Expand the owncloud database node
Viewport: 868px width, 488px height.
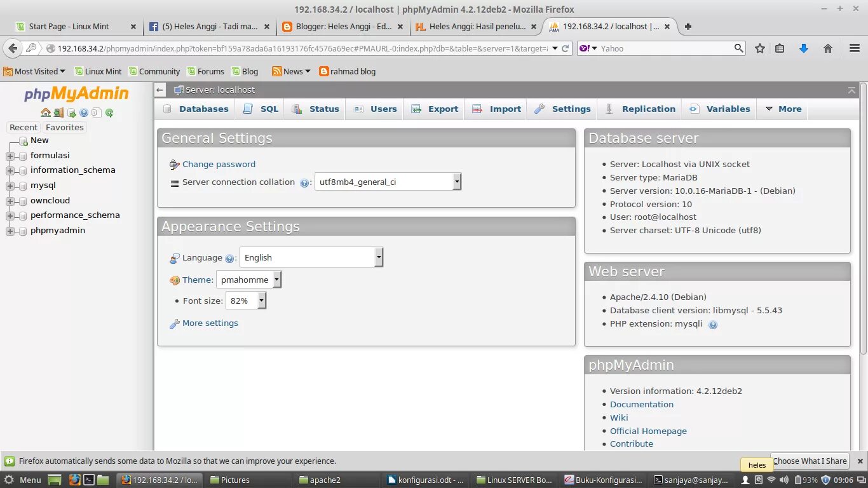10,201
